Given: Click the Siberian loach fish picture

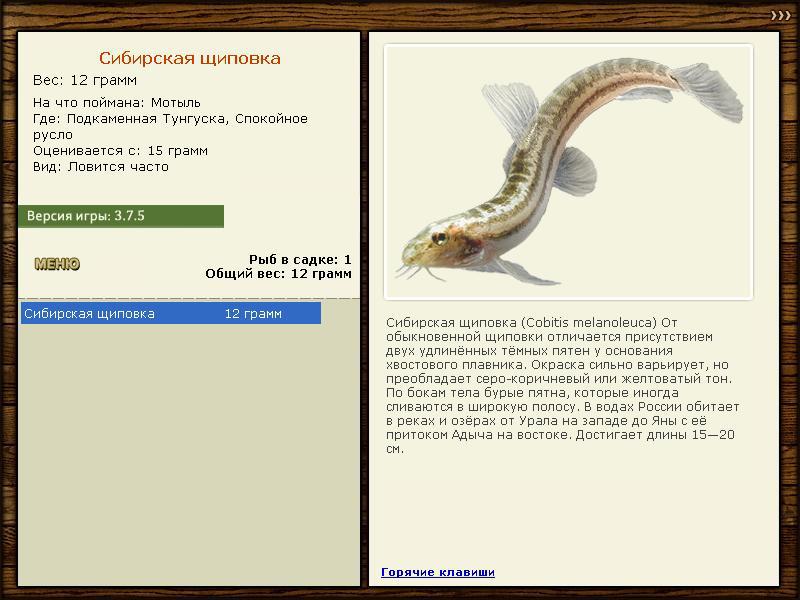Looking at the screenshot, I should (568, 172).
